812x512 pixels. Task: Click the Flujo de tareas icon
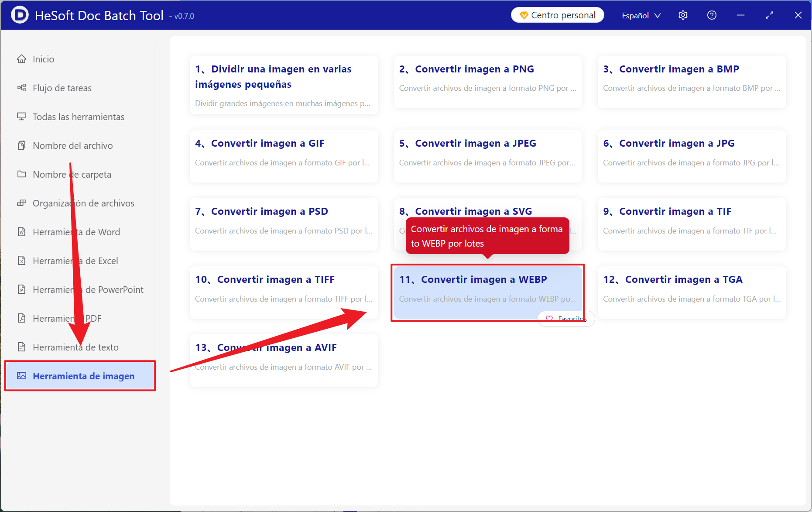pyautogui.click(x=21, y=88)
